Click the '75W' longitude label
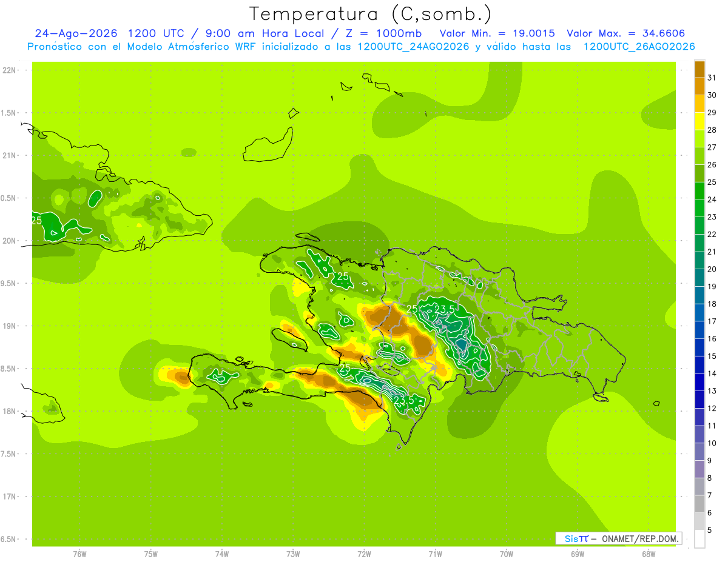Image resolution: width=728 pixels, height=562 pixels. pyautogui.click(x=151, y=554)
